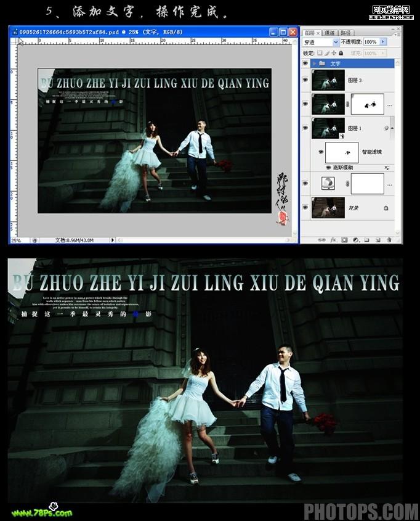Collapse the 图层 1 smart filters arrow
Viewport: 420px width, 521px height.
[392, 128]
